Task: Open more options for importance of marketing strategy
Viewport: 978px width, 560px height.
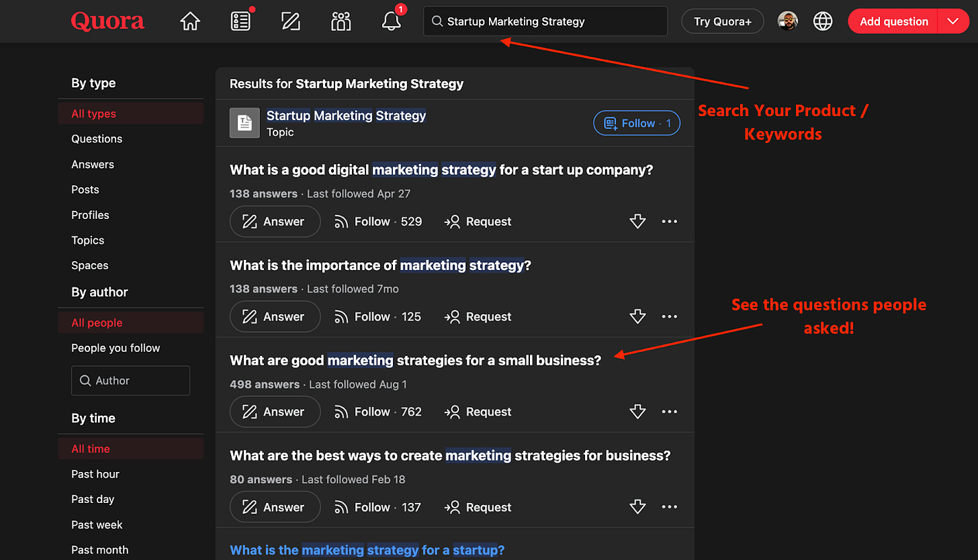Action: point(670,317)
